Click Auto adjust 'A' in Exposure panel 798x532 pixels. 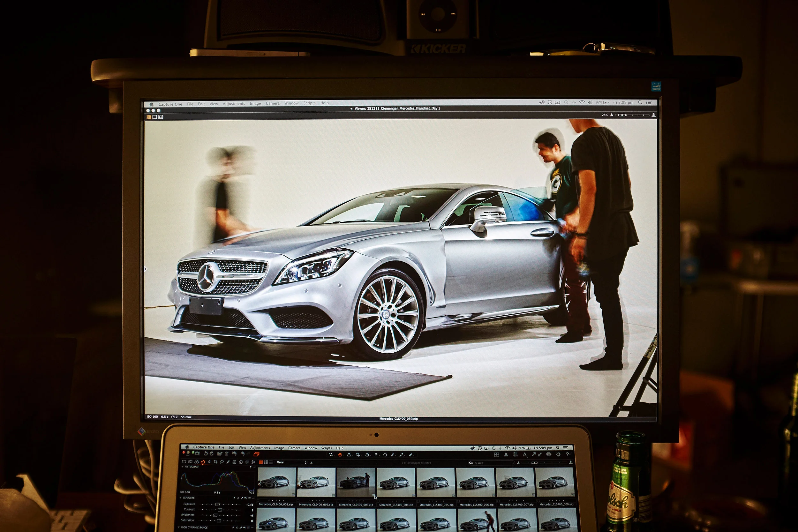click(238, 498)
